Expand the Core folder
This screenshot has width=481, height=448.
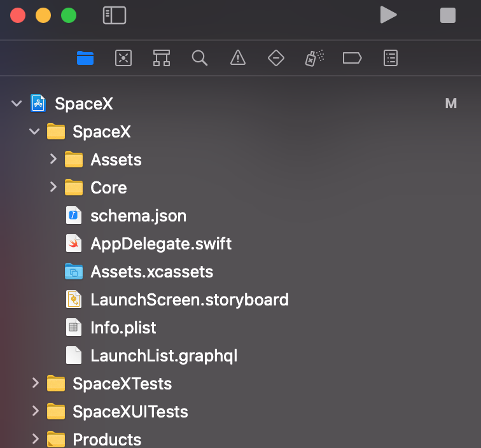point(53,187)
